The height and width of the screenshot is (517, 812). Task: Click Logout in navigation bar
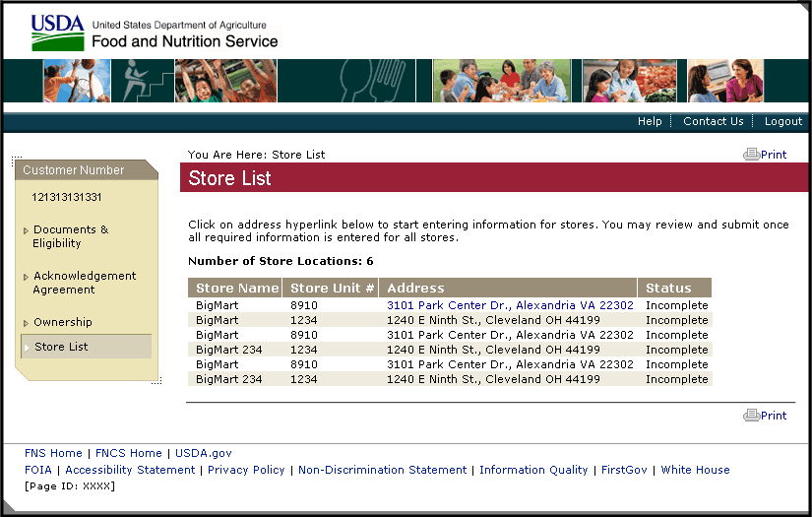coord(783,121)
